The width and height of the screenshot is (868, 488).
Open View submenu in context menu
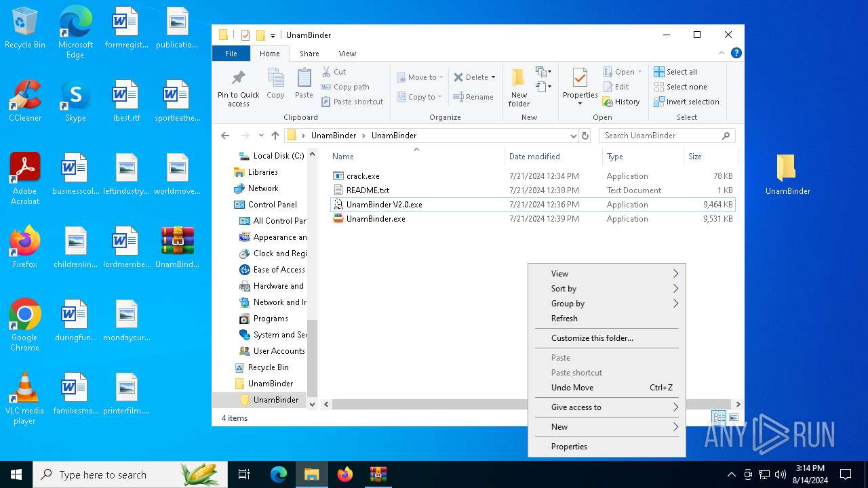(x=607, y=274)
